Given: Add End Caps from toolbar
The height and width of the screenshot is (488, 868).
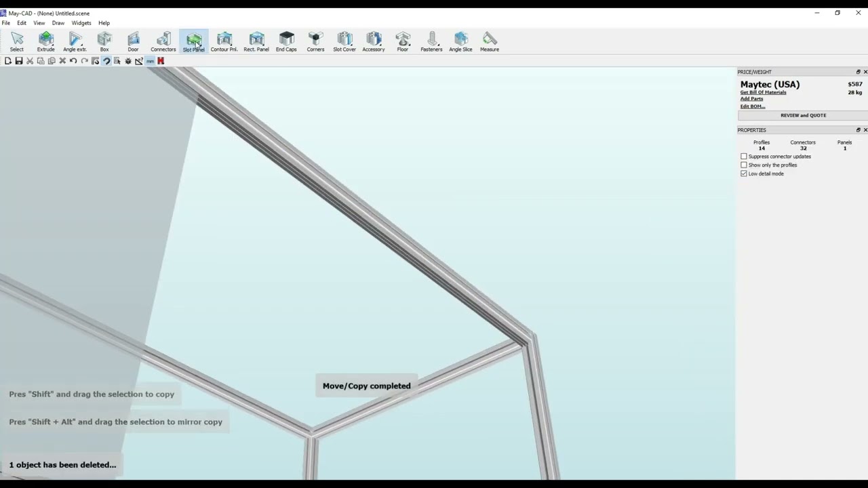Looking at the screenshot, I should pyautogui.click(x=286, y=42).
